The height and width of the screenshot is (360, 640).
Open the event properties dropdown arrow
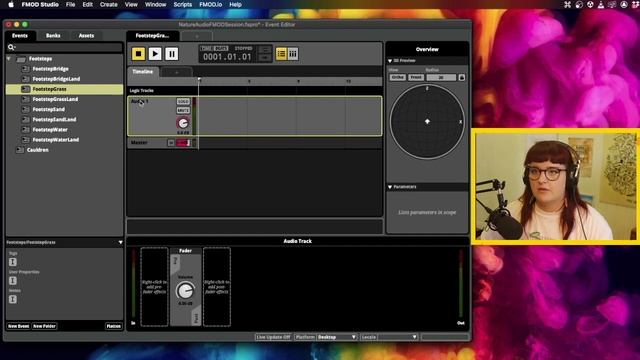[120, 242]
